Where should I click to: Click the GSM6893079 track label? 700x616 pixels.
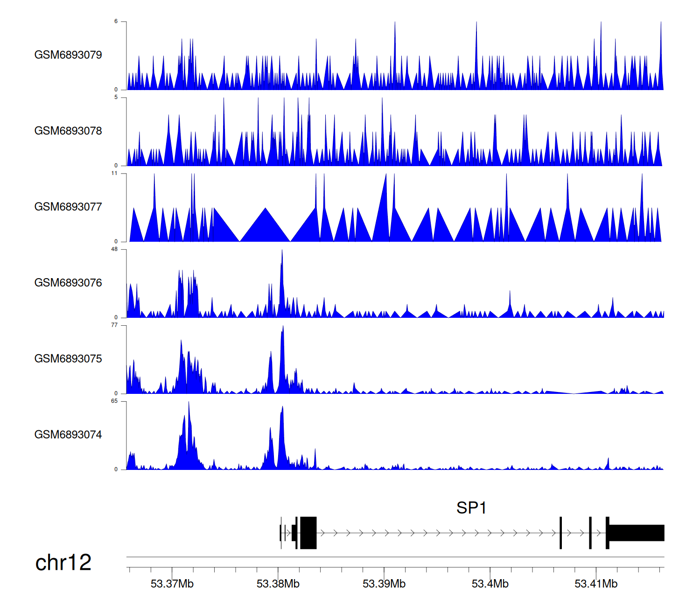(x=68, y=55)
